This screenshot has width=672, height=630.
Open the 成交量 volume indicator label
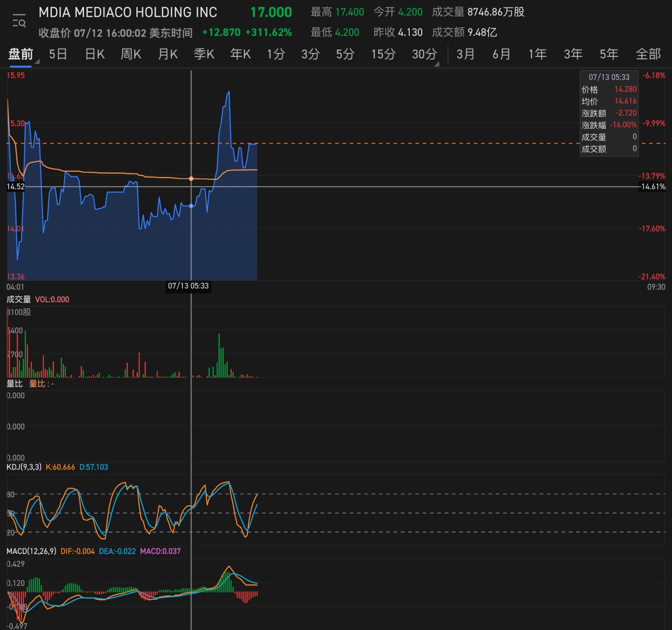click(x=18, y=299)
